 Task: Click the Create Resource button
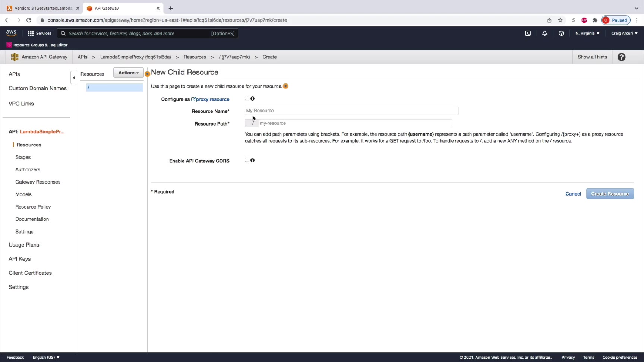click(x=610, y=194)
